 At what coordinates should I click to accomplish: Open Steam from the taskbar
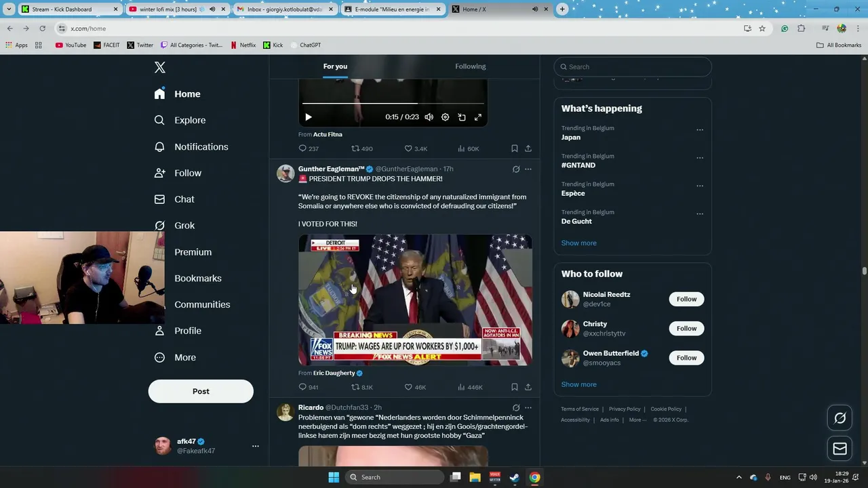(x=515, y=477)
